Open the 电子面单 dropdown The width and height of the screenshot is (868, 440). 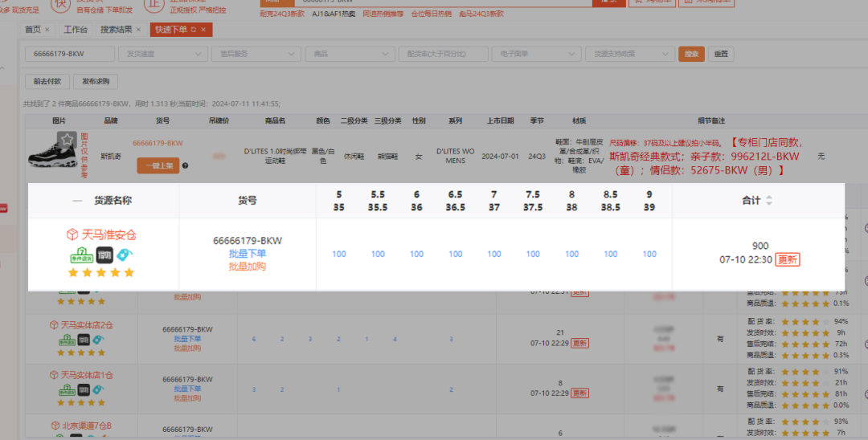pos(536,54)
